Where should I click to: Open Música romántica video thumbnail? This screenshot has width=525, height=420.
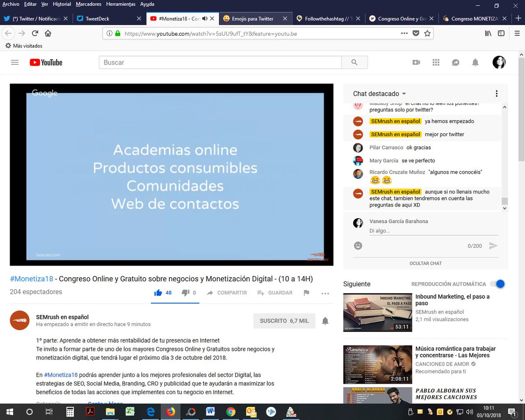click(x=378, y=364)
